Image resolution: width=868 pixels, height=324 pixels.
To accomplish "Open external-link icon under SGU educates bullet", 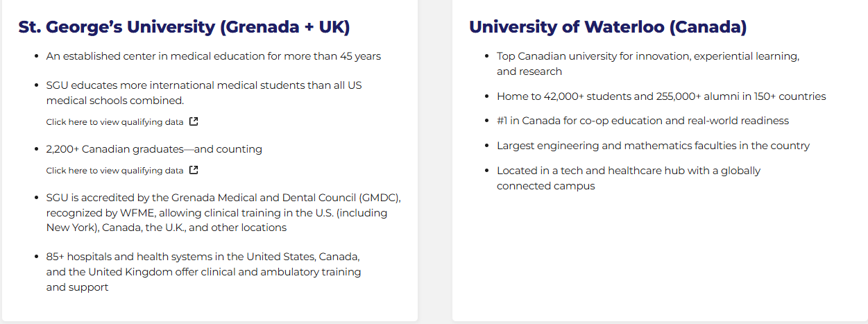I will pyautogui.click(x=194, y=121).
